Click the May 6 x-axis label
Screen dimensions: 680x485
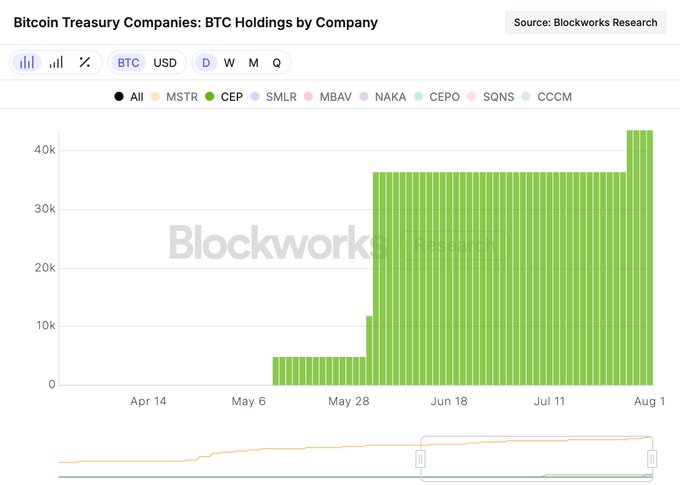[248, 401]
